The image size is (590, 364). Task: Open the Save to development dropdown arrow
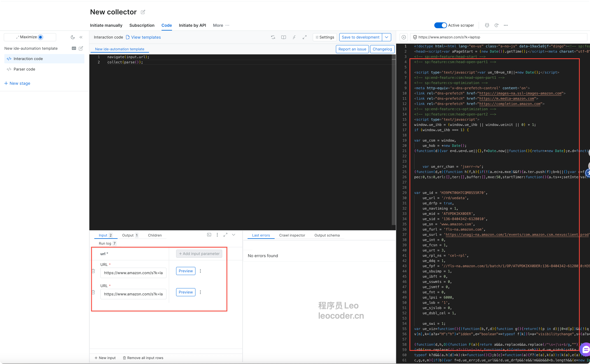(x=386, y=37)
